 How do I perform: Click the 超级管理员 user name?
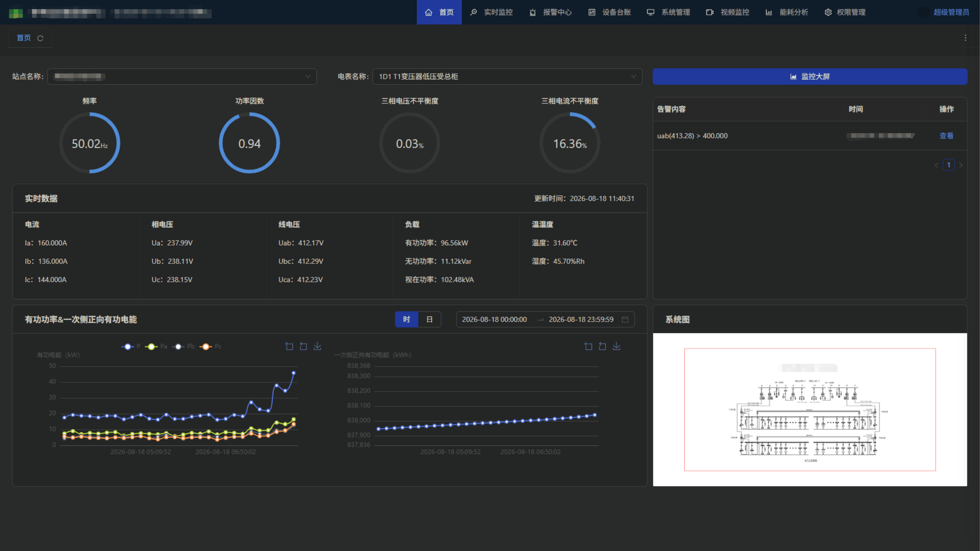(x=951, y=12)
